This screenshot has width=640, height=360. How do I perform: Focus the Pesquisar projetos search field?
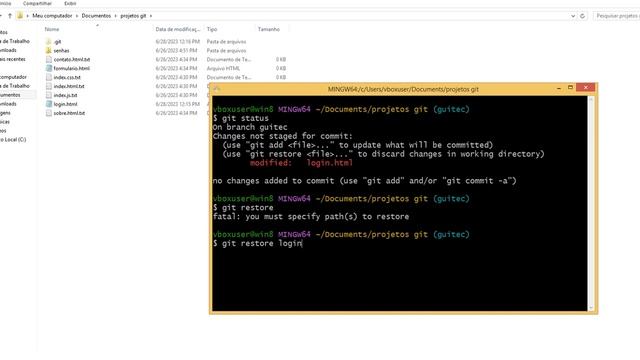[616, 16]
